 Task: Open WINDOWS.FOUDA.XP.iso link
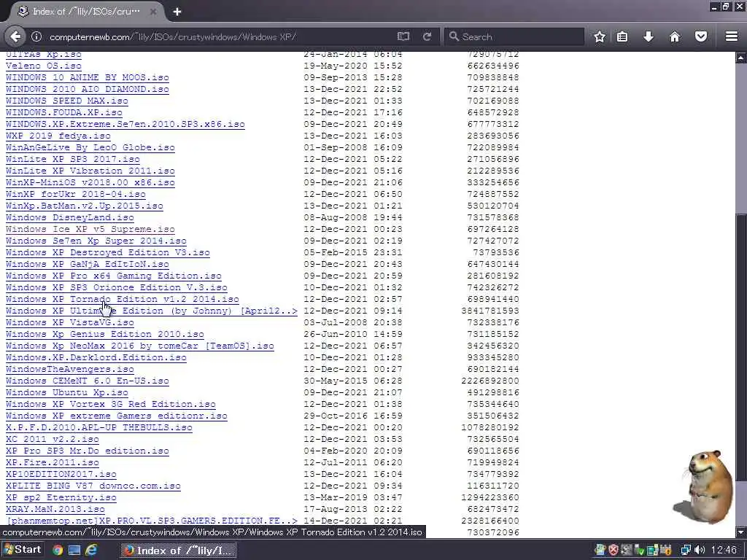(64, 112)
